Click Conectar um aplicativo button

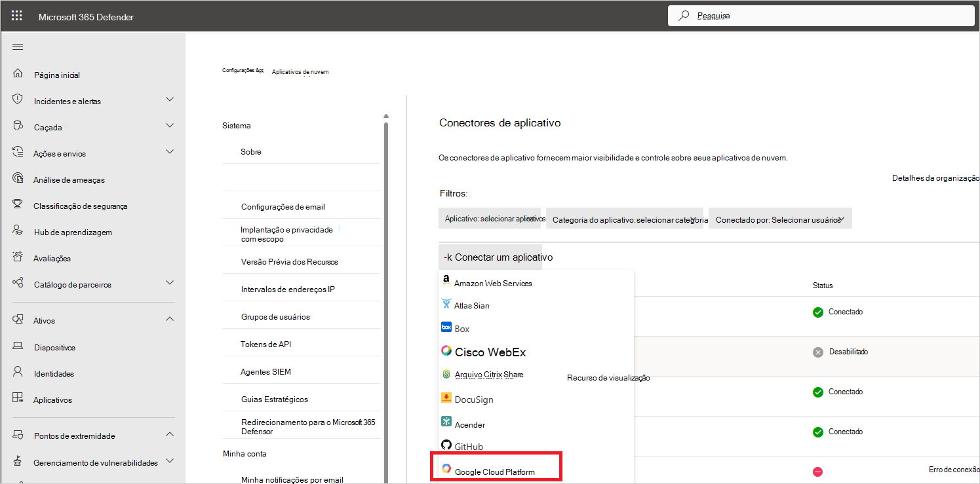pos(490,257)
